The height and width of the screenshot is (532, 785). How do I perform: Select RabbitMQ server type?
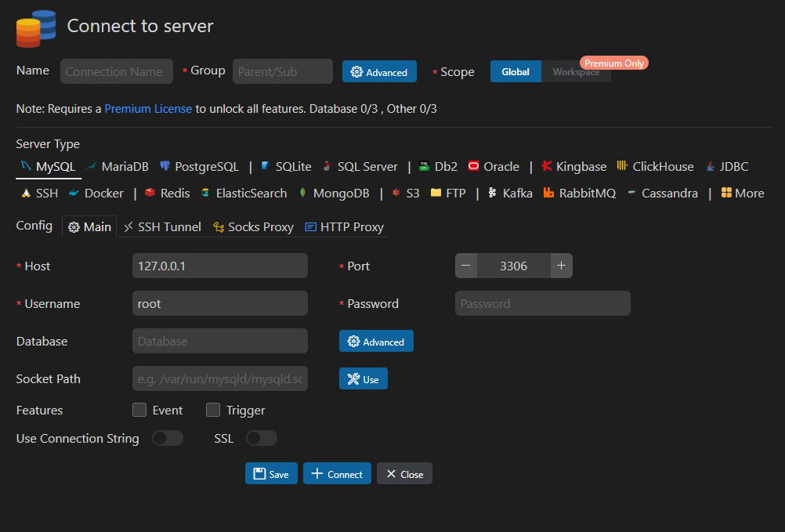(x=580, y=194)
